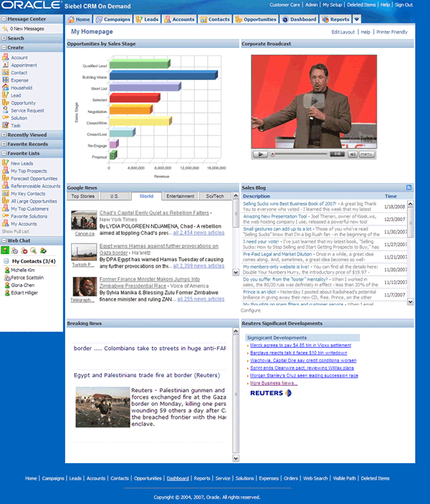Click the Web Chat search contact icon
Viewport: 430px width, 504px height.
point(34,251)
